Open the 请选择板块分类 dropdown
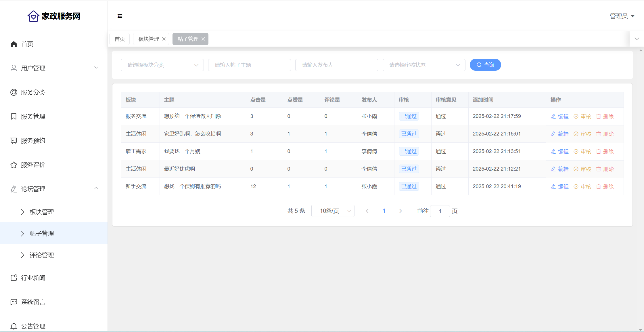This screenshot has height=332, width=644. tap(162, 65)
